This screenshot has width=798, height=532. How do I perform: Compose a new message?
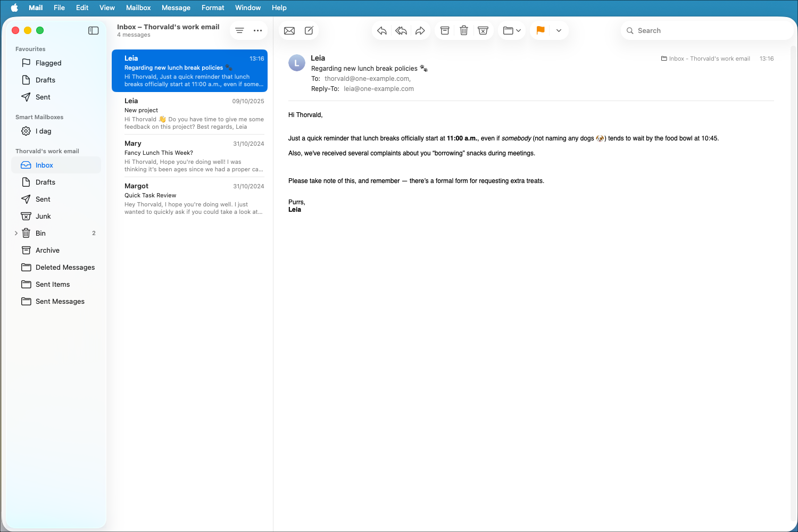[309, 30]
